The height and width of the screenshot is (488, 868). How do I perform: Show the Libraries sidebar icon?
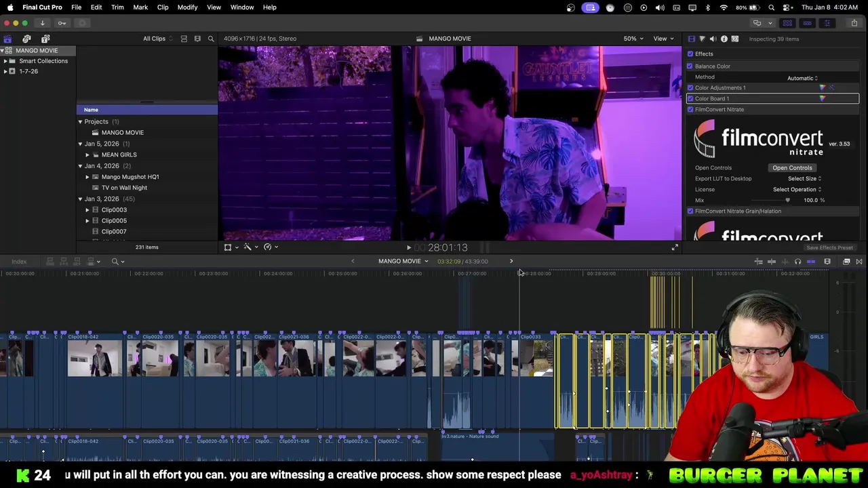point(7,39)
